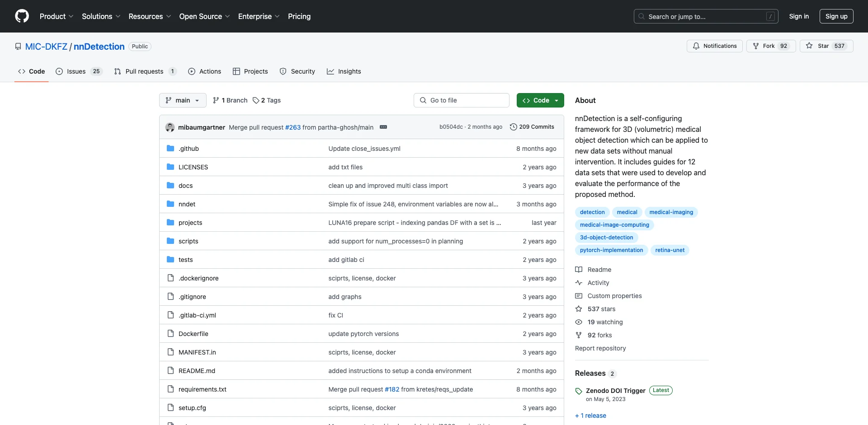Click the Sign in link
Screen dimensions: 868x425
[x=799, y=16]
